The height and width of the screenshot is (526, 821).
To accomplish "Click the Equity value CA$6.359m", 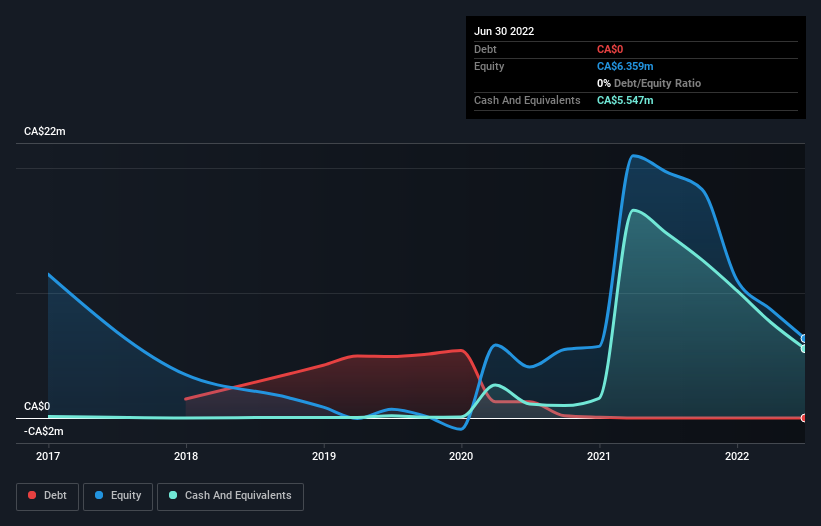I will click(625, 66).
